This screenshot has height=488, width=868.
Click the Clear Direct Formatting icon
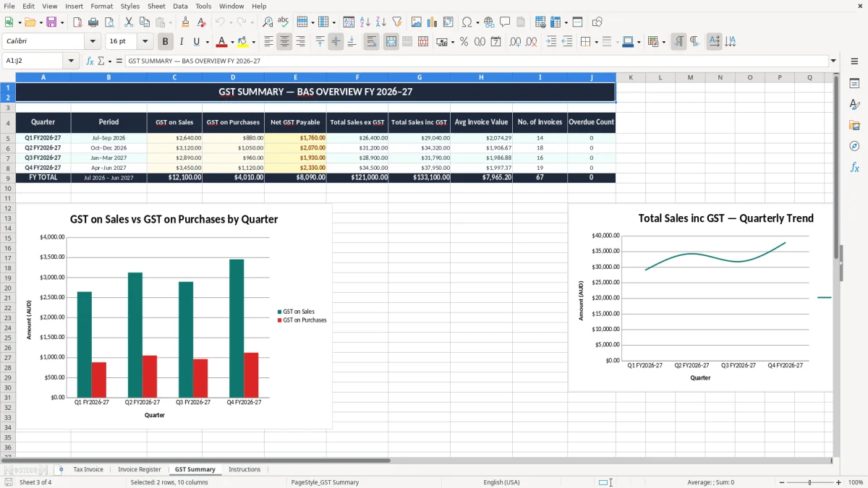coord(202,22)
